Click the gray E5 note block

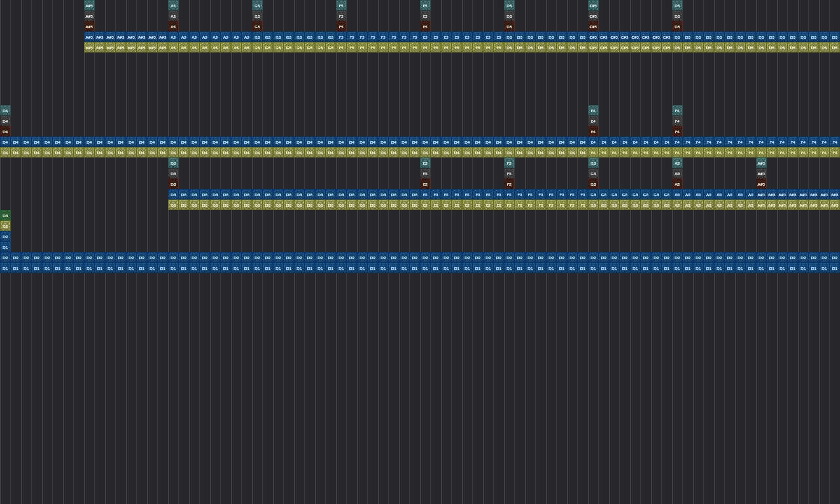pos(425,16)
